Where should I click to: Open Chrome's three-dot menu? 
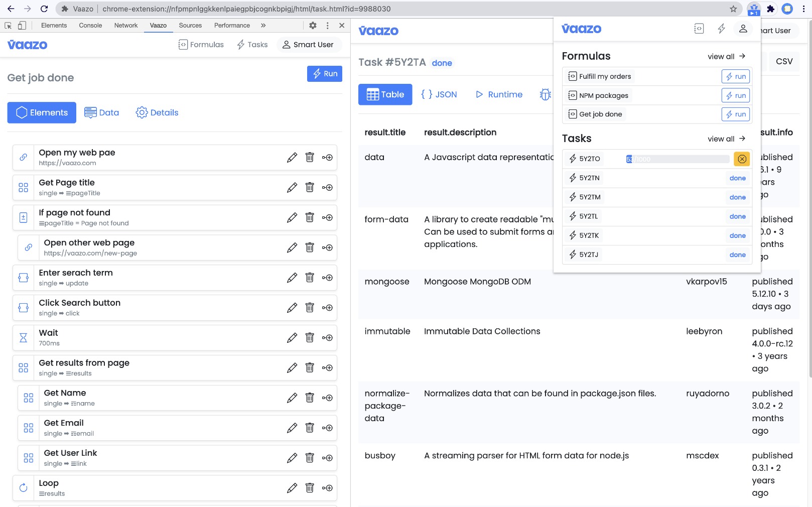[x=803, y=9]
